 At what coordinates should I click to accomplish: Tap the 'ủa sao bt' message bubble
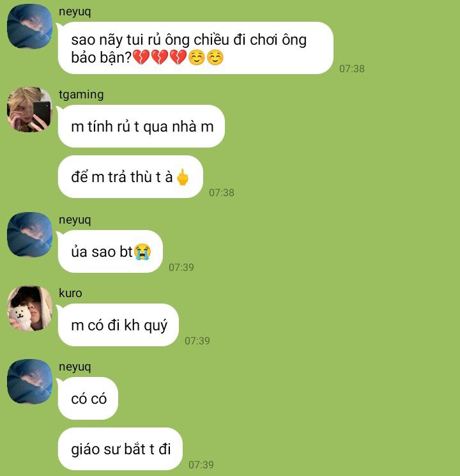[111, 251]
